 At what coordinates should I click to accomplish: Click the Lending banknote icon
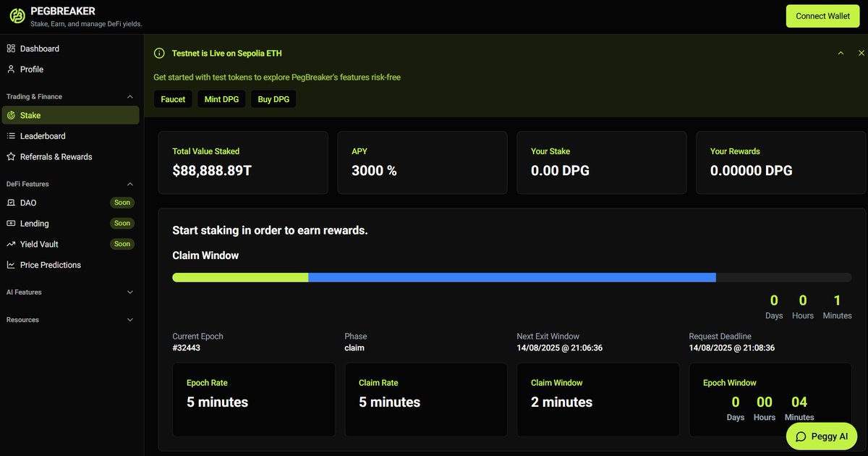11,224
